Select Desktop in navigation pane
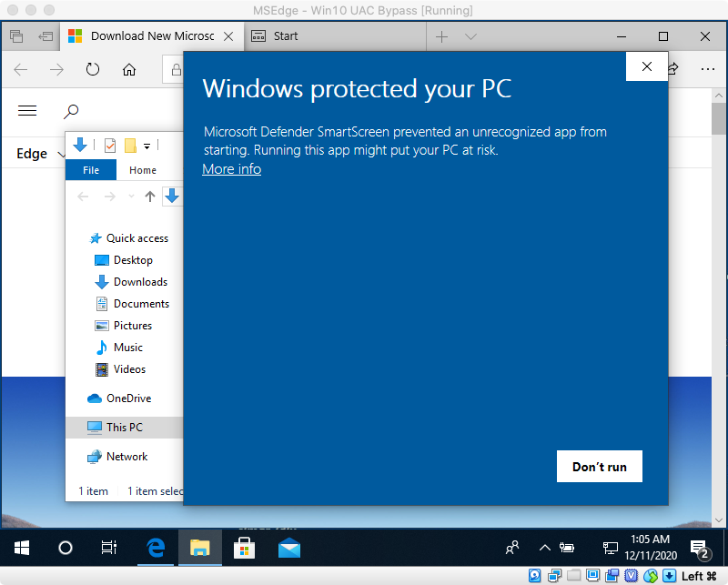Viewport: 728px width, 585px height. point(124,260)
